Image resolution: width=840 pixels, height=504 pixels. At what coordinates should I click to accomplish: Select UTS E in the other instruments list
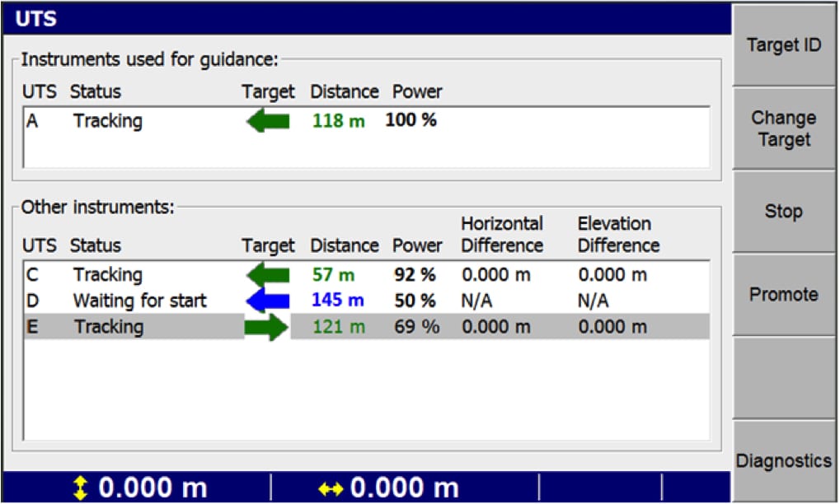(x=367, y=327)
